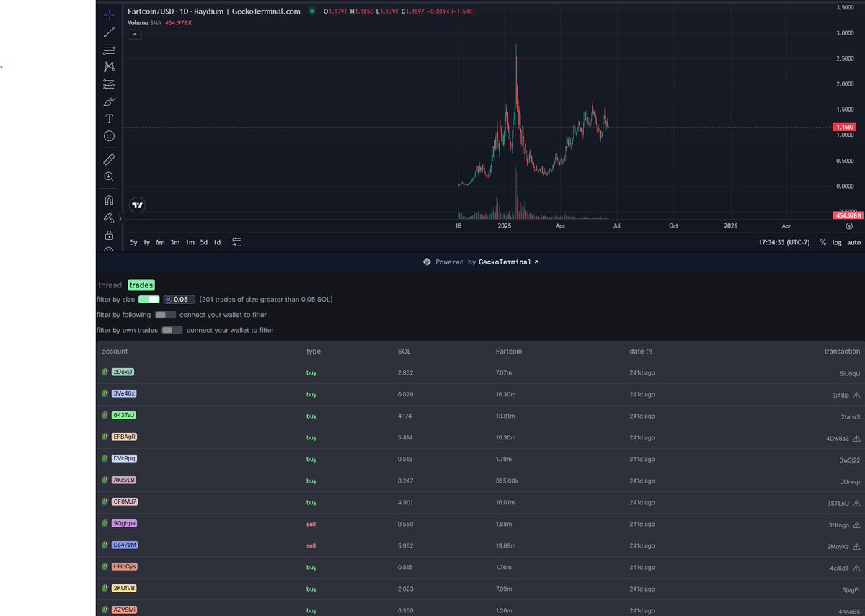Open account 9Qghpa profile
Viewport: 865px width, 616px height.
pos(123,524)
